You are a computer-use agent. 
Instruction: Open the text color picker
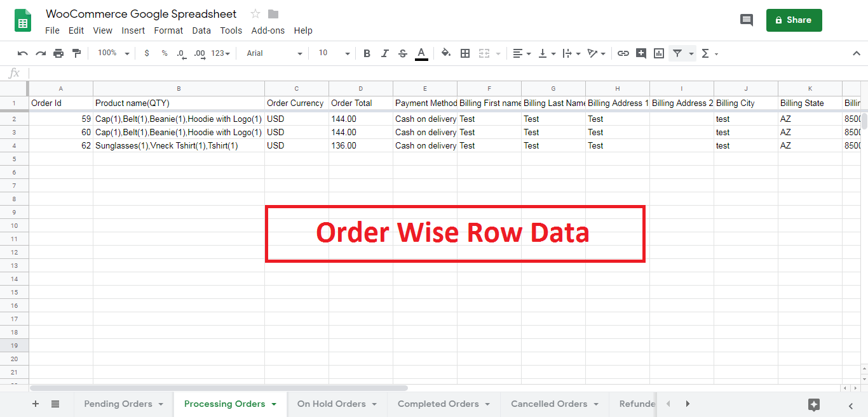point(421,54)
